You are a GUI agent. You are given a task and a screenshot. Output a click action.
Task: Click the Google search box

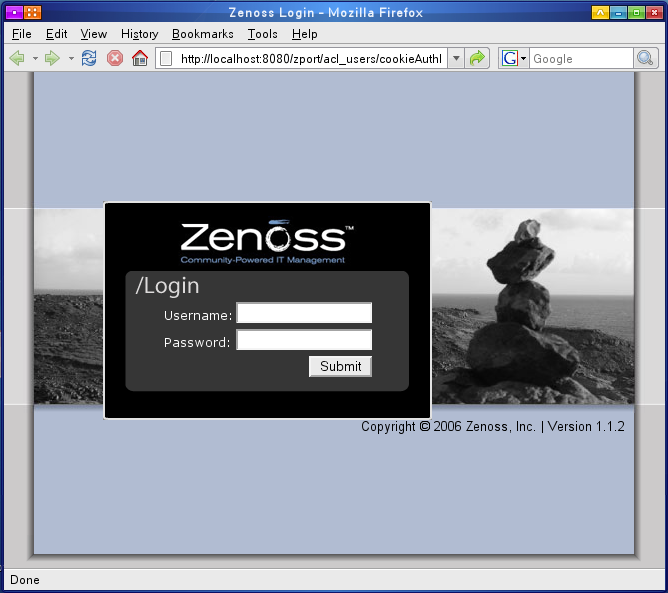(581, 58)
